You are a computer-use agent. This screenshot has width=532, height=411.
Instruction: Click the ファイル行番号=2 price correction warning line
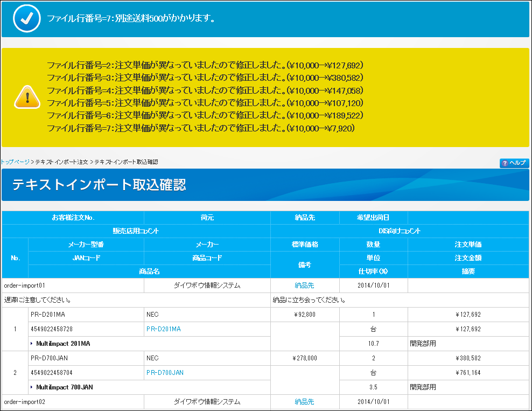[x=205, y=66]
